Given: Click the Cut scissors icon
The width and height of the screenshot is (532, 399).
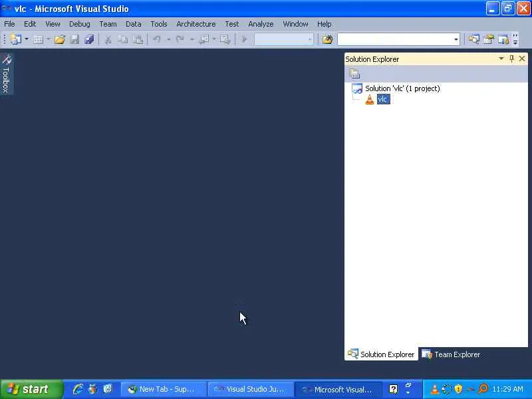Looking at the screenshot, I should tap(108, 39).
